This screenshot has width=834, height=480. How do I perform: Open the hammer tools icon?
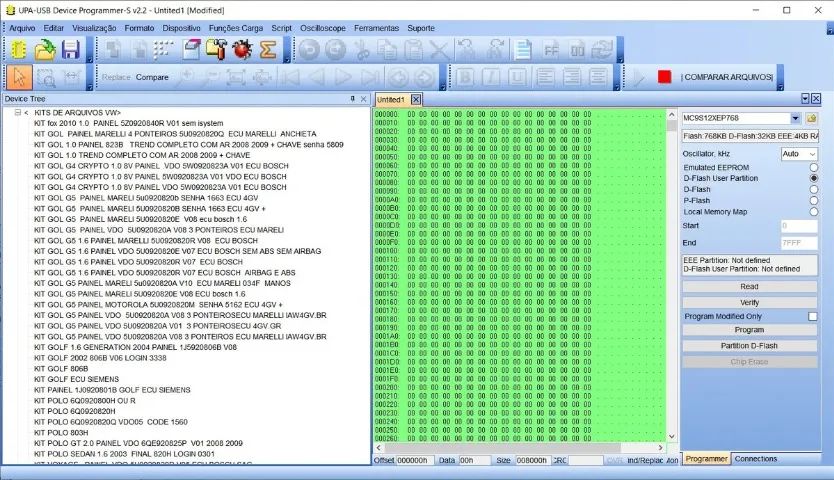(216, 50)
